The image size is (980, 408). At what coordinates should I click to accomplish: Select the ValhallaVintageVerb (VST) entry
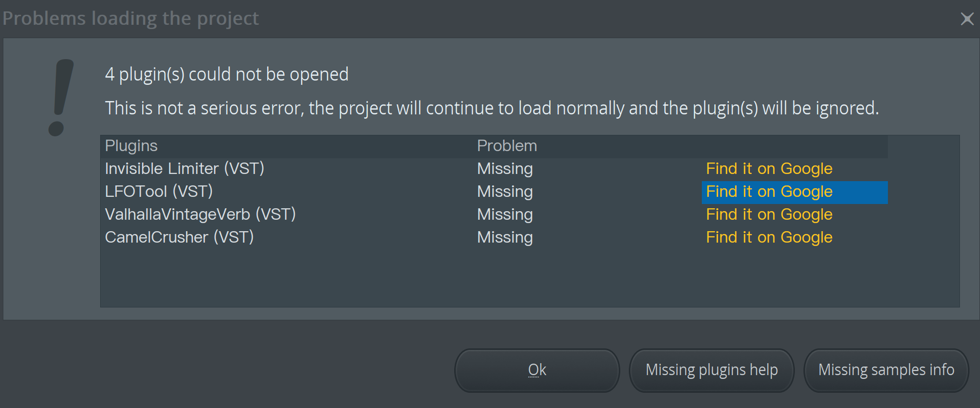[x=200, y=214]
